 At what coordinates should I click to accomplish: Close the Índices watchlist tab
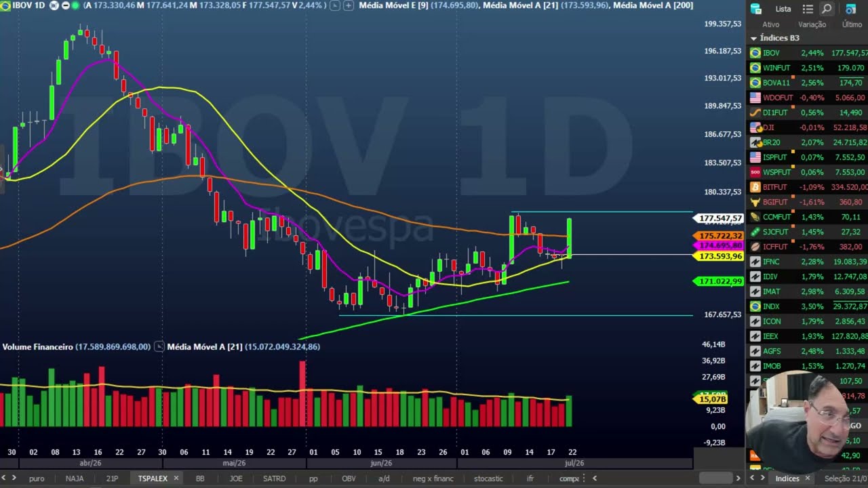coord(808,479)
